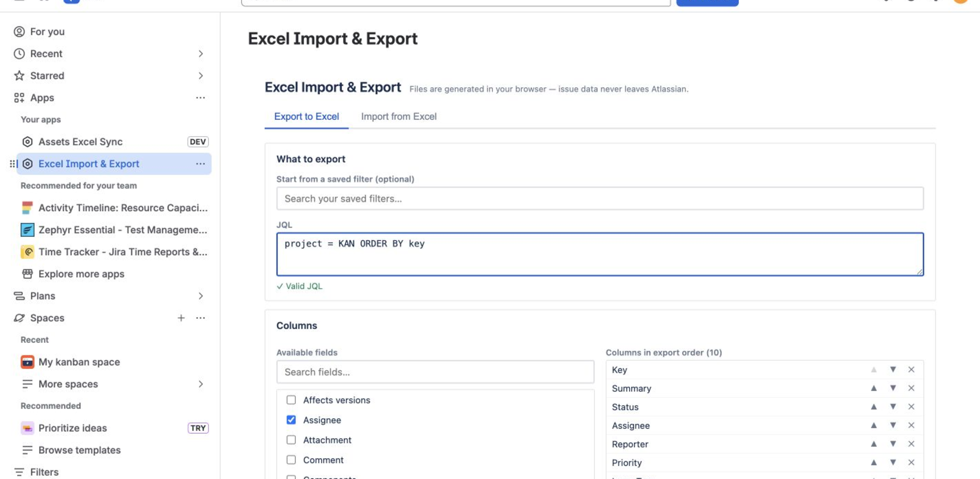Screen dimensions: 980x479
Task: Remove Summary column from export
Action: click(x=911, y=388)
